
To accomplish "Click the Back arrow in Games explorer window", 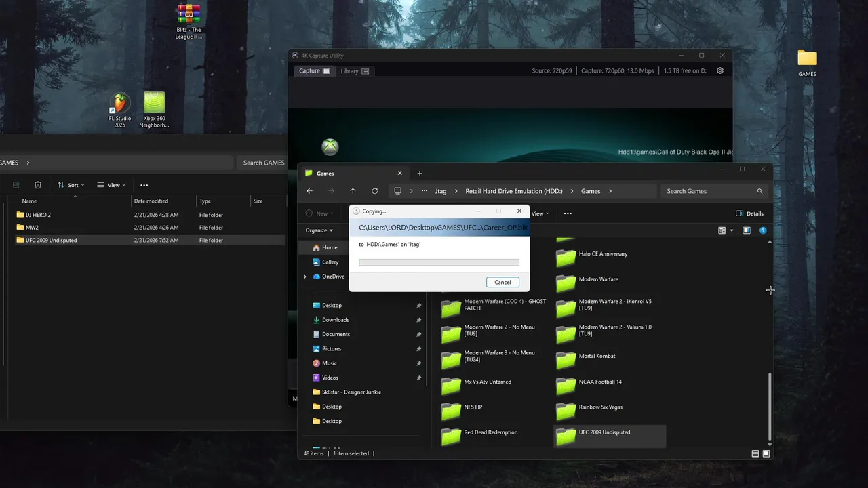I will 309,191.
